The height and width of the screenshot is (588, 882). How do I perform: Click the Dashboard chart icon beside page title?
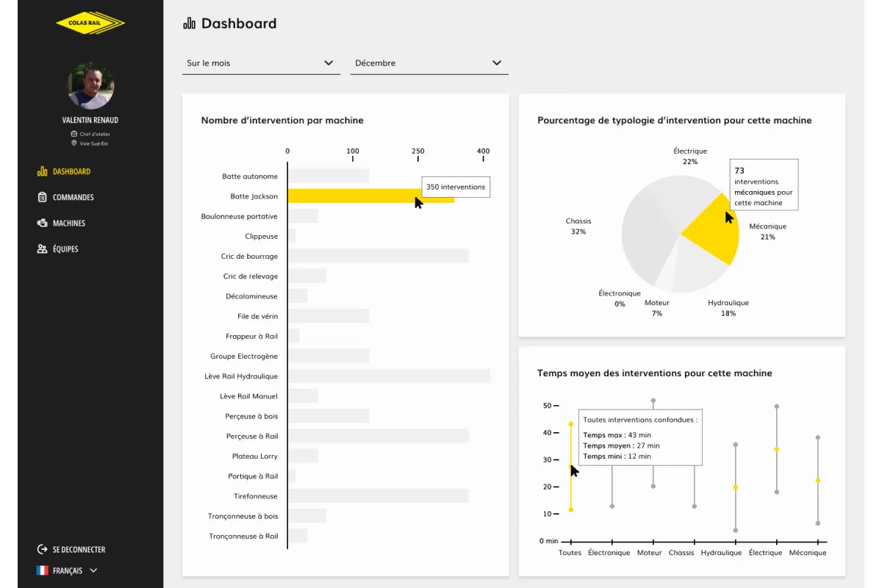point(188,23)
